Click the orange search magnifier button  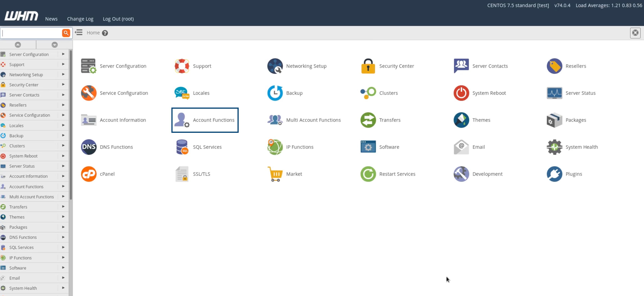(x=66, y=33)
